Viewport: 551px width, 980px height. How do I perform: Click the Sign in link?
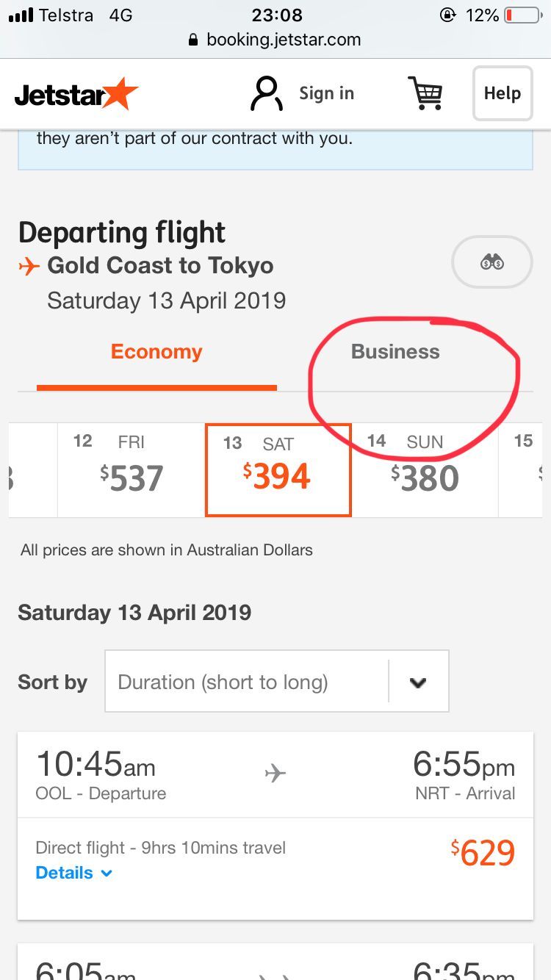[326, 93]
